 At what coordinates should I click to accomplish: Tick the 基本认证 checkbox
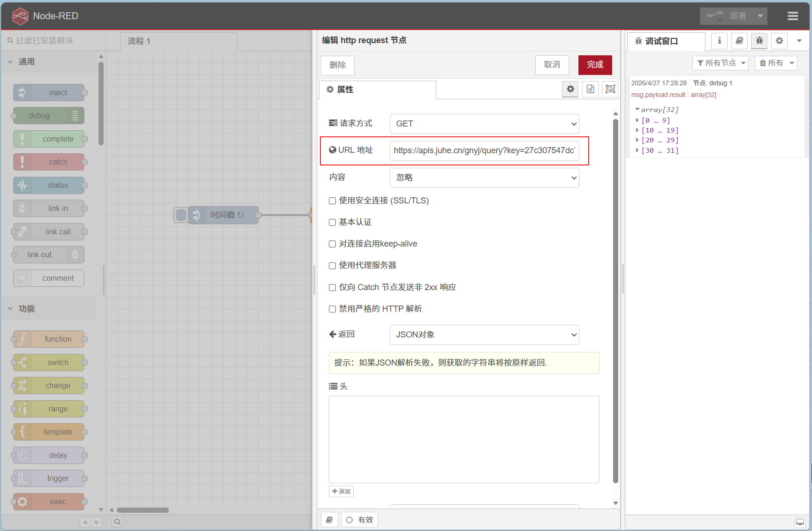pos(332,223)
